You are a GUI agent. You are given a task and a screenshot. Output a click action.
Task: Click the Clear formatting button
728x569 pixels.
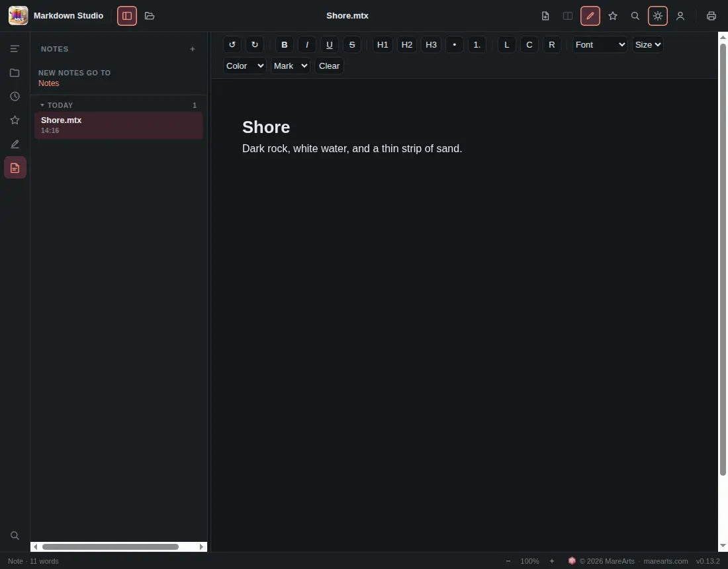click(x=329, y=66)
